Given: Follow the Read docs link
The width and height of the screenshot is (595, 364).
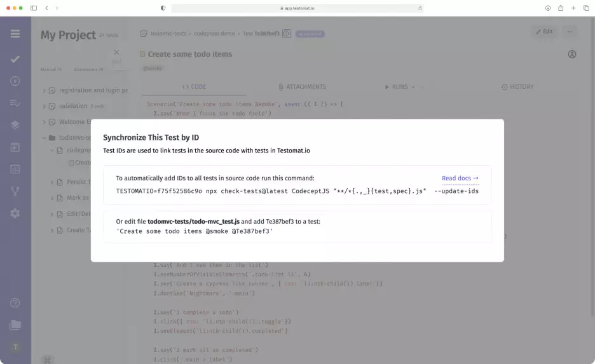Looking at the screenshot, I should point(460,179).
